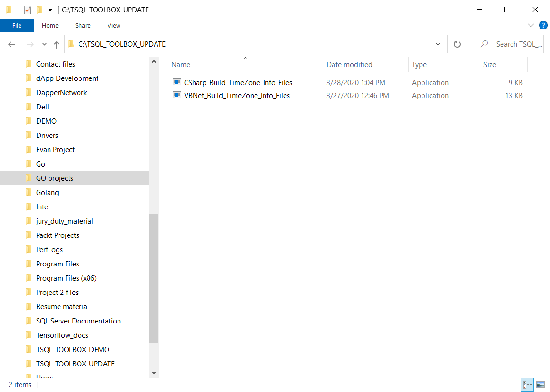Go back with the left arrow

pos(11,44)
